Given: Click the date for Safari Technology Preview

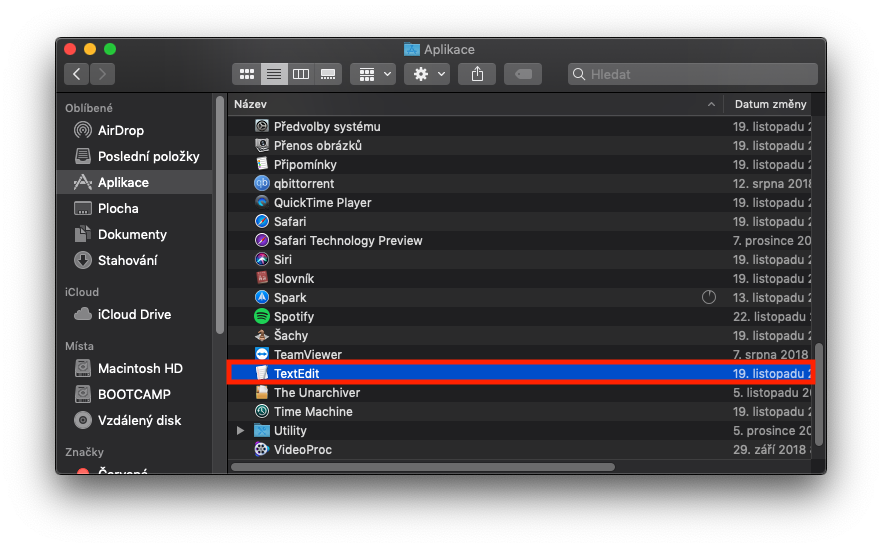Looking at the screenshot, I should [772, 240].
